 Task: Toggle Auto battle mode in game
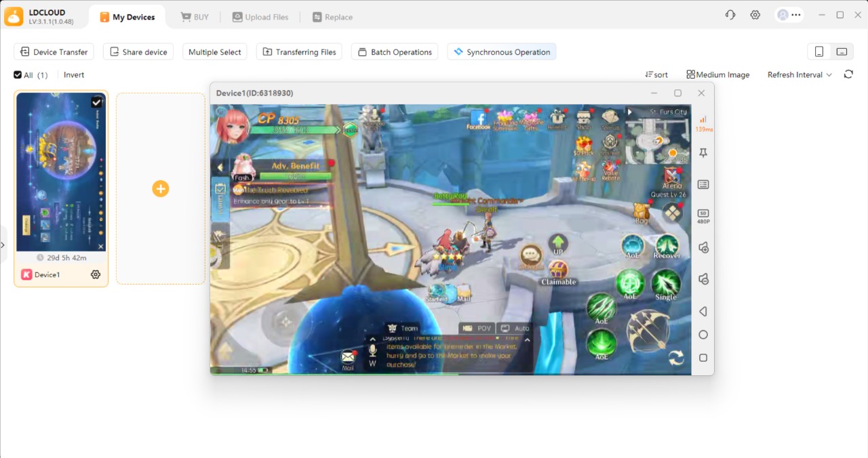pyautogui.click(x=515, y=329)
